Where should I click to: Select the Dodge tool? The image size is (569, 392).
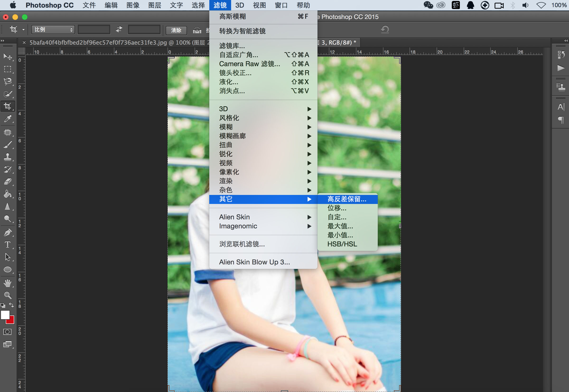click(x=8, y=218)
